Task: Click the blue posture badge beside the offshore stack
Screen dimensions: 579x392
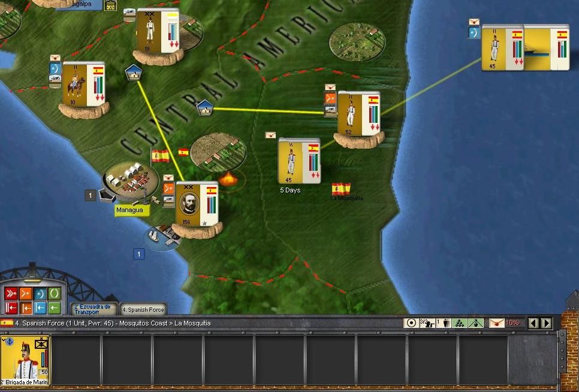Action: pyautogui.click(x=474, y=33)
